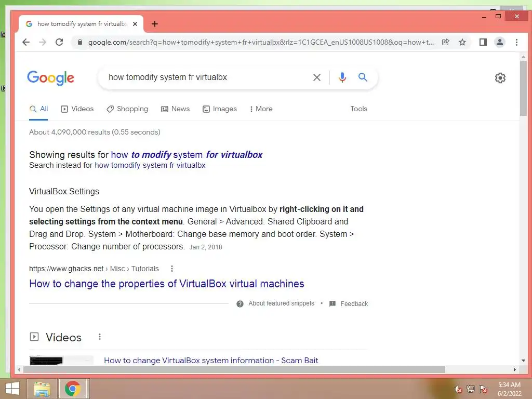
Task: Click the corrected query 'how to modify system for virtualbox'
Action: pos(187,155)
